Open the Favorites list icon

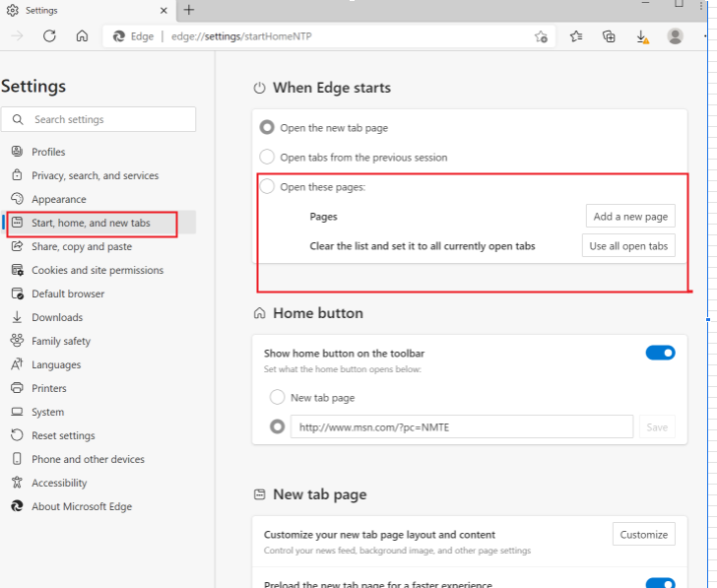pos(576,36)
